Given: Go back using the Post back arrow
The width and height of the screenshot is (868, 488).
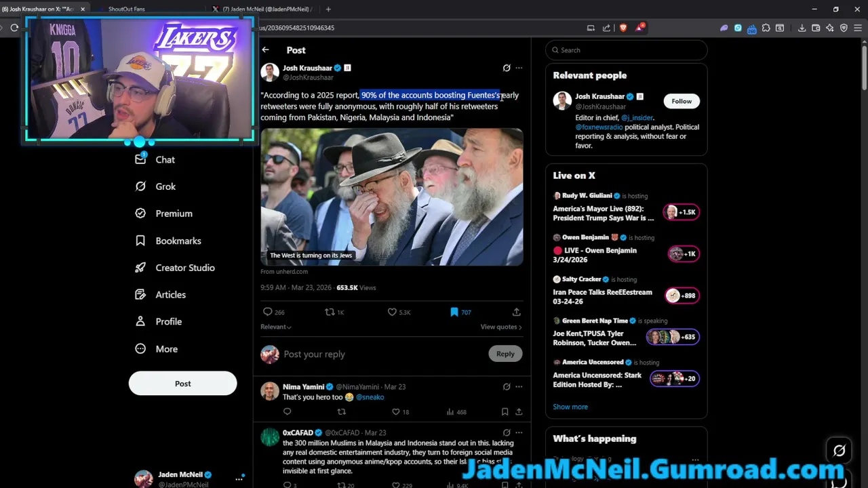Looking at the screenshot, I should click(x=266, y=50).
